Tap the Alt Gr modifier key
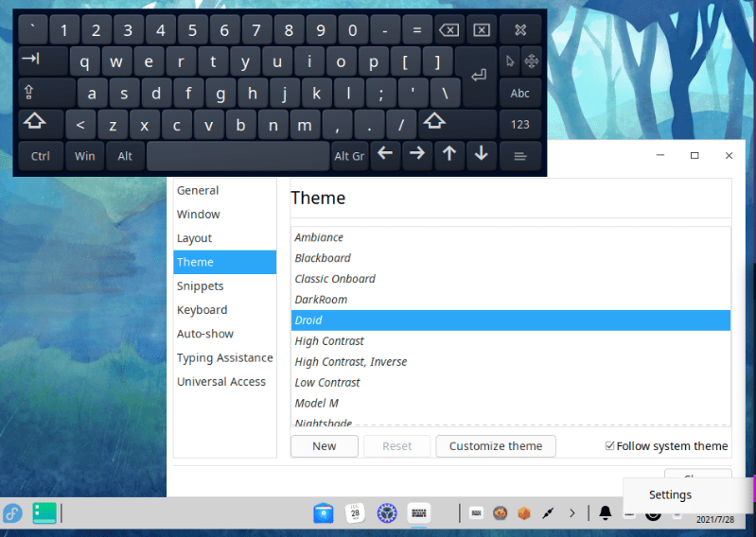The image size is (756, 537). pos(349,156)
